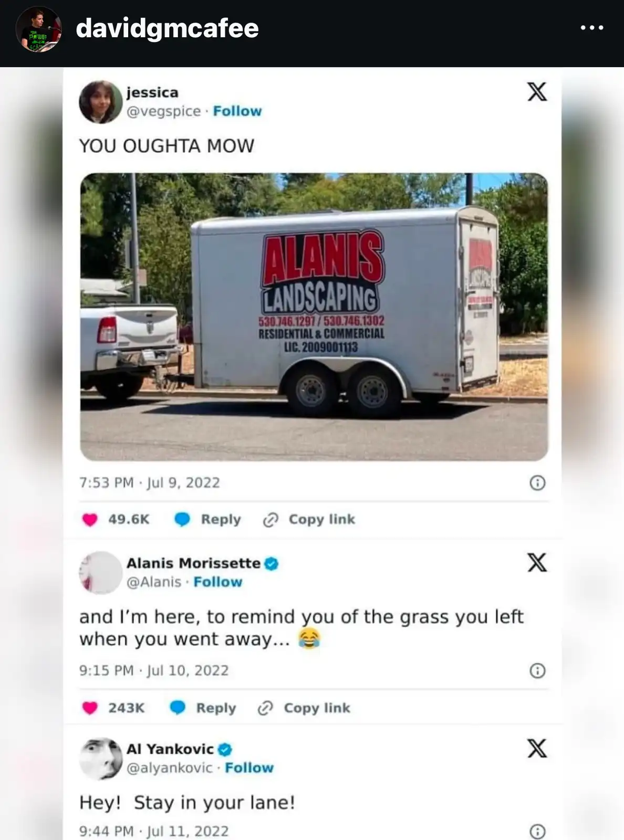
Task: Copy link of jessica's tweet
Action: point(309,520)
